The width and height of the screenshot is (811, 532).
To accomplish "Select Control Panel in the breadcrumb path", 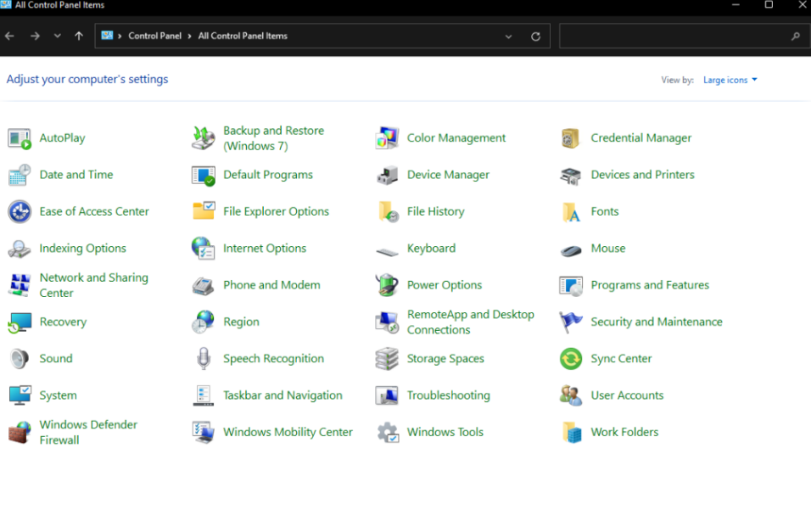I will pos(154,36).
